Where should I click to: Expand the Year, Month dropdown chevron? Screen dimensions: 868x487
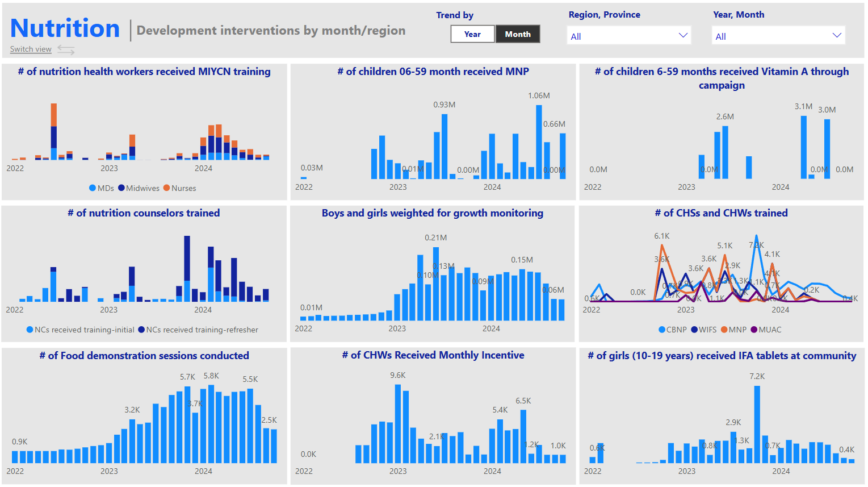click(x=837, y=36)
